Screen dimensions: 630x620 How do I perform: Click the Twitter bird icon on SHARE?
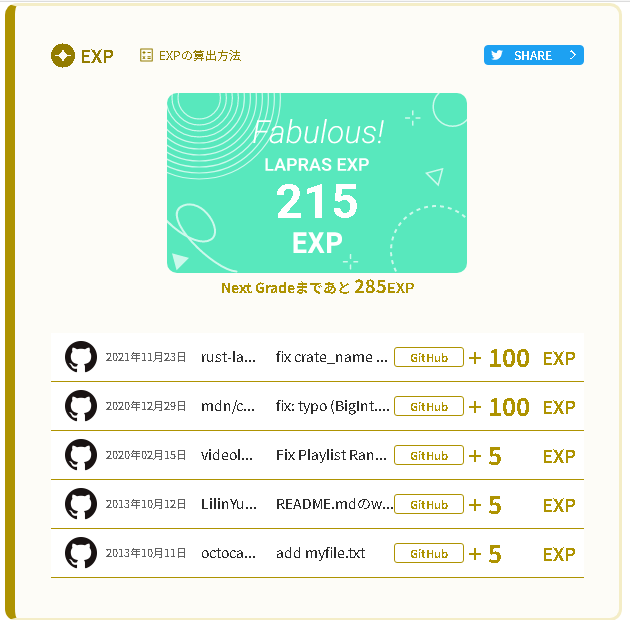pos(497,56)
